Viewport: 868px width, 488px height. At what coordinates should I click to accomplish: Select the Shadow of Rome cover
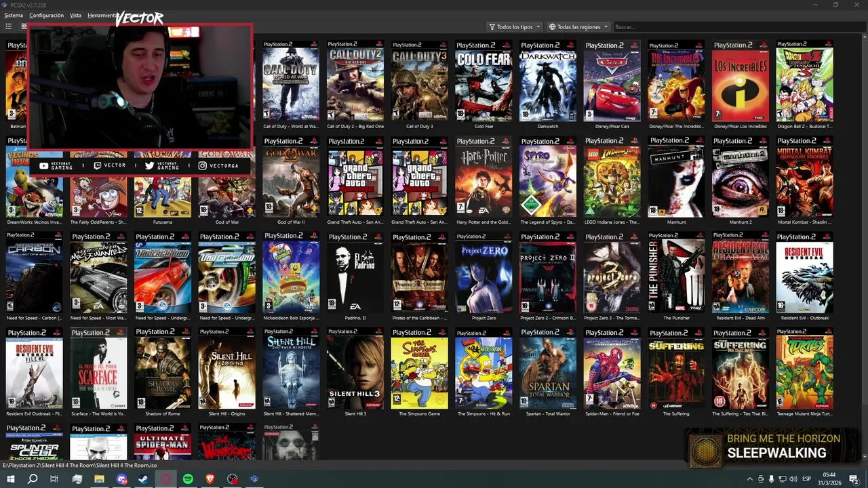pyautogui.click(x=163, y=369)
